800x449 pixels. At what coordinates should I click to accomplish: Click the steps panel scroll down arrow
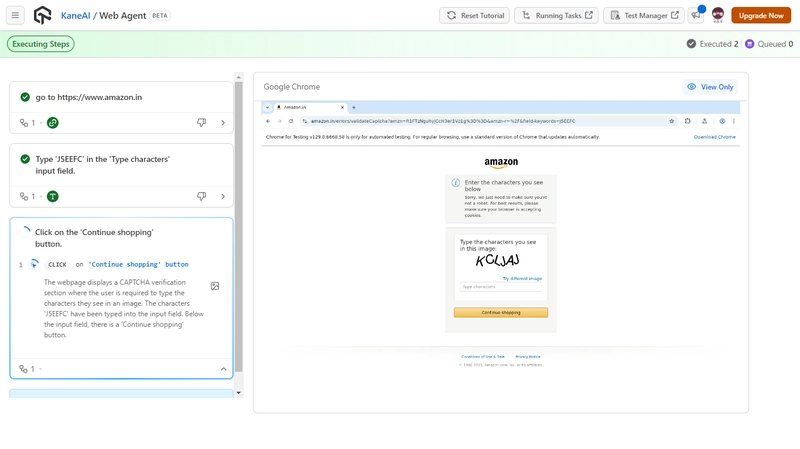238,393
